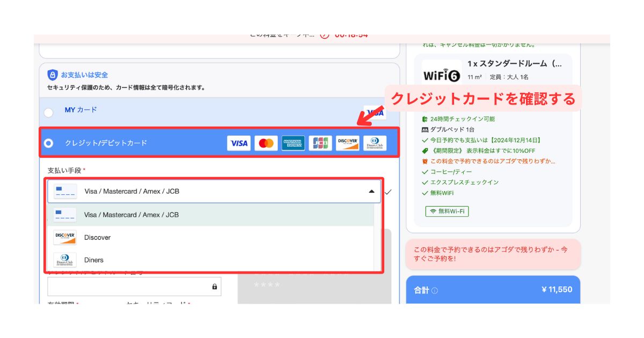Click the ¥ 11,550 total amount

(x=557, y=290)
